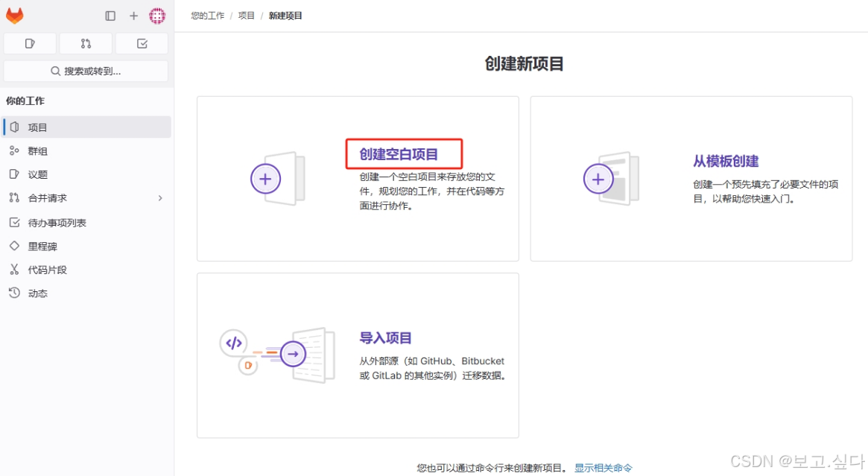Click the user avatar icon
Viewport: 868px width, 476px height.
(157, 15)
